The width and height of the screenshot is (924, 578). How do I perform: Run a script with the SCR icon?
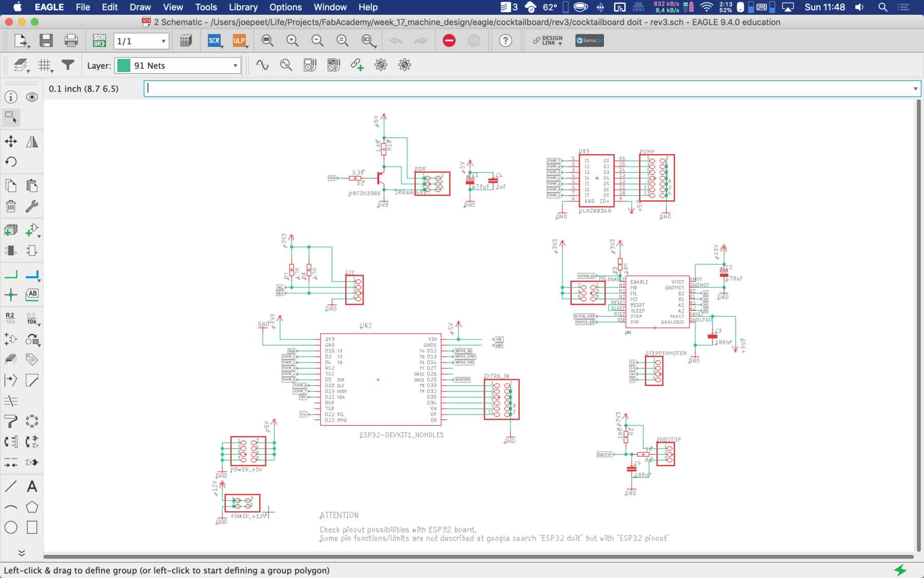coord(214,41)
